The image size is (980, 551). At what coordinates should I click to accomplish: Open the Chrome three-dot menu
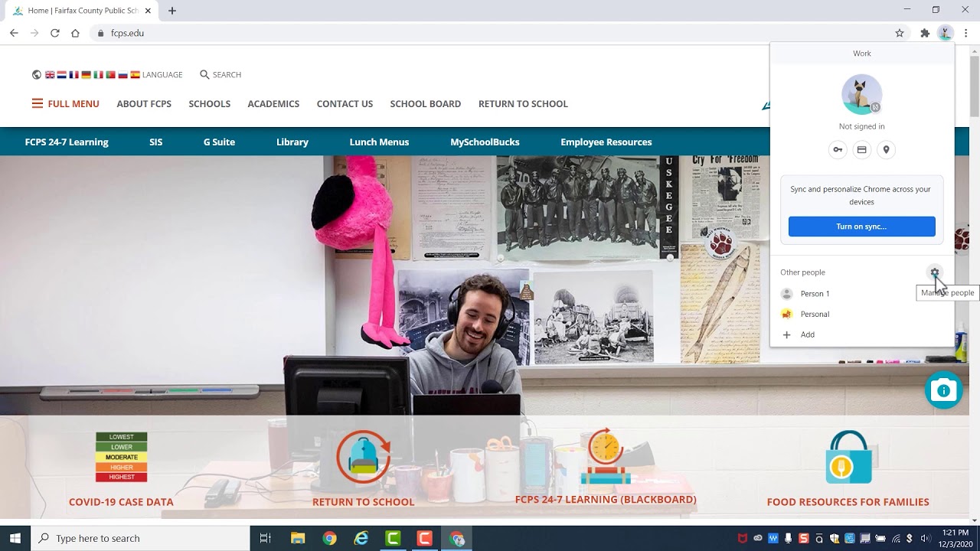tap(966, 33)
